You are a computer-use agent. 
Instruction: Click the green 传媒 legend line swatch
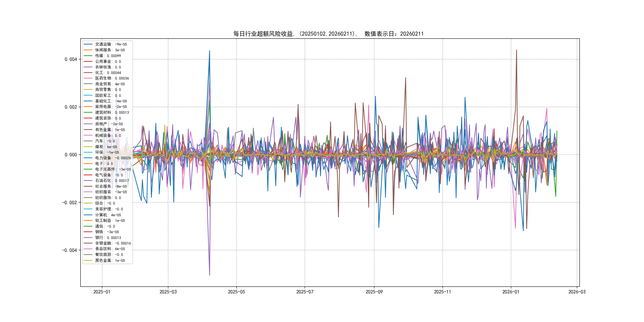pos(88,56)
